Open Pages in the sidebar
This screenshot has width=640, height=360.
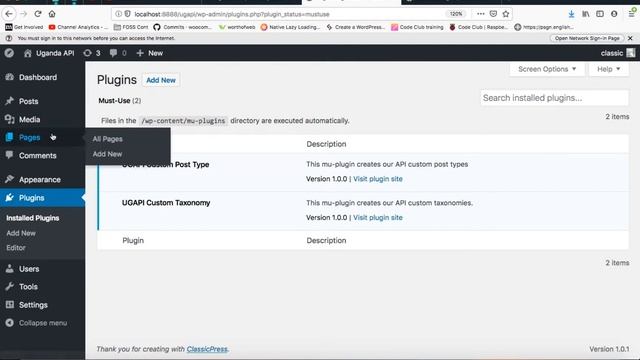29,138
